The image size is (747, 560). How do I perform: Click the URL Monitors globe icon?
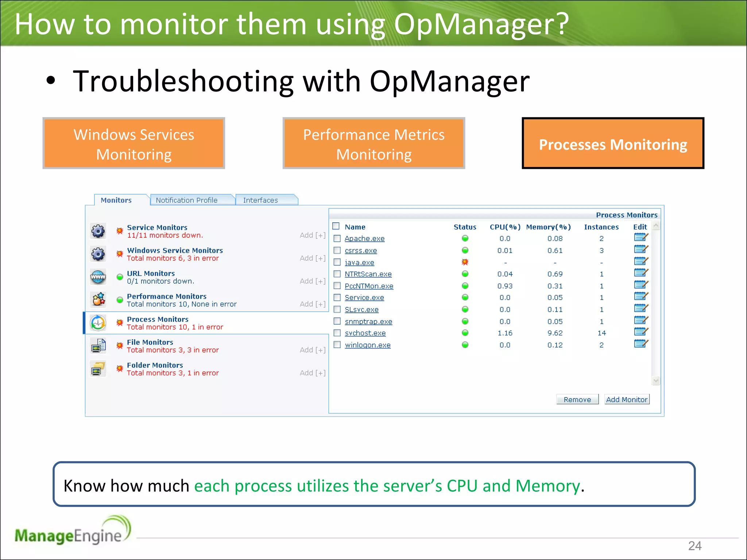tap(98, 277)
